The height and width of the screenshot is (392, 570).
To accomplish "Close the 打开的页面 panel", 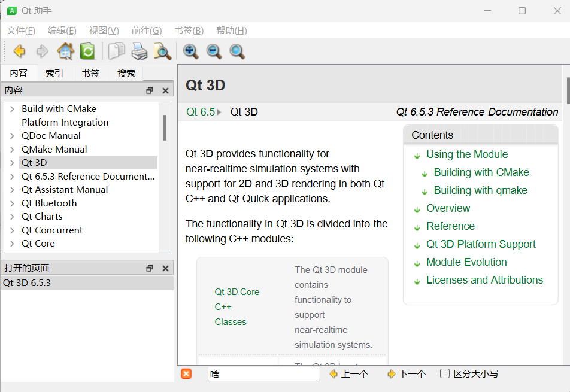I will click(x=165, y=268).
